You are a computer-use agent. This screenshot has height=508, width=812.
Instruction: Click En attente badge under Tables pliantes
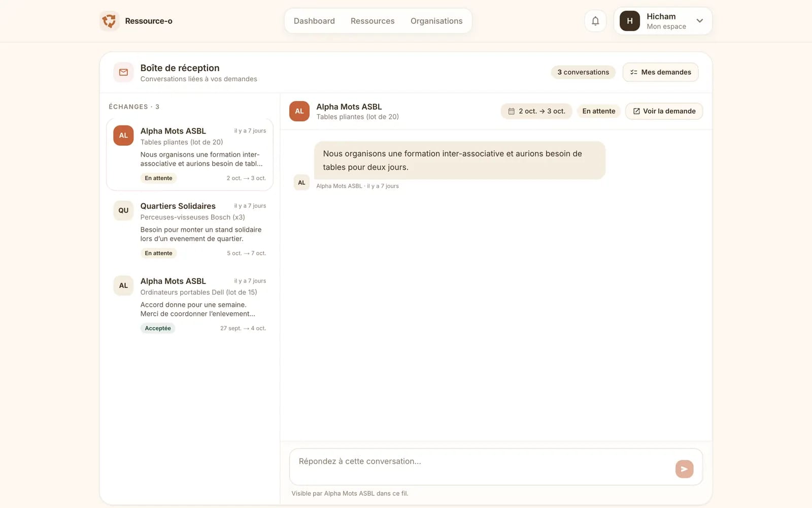coord(158,178)
